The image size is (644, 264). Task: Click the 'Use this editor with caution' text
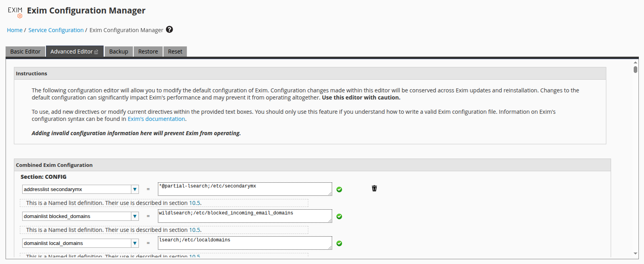coord(361,98)
